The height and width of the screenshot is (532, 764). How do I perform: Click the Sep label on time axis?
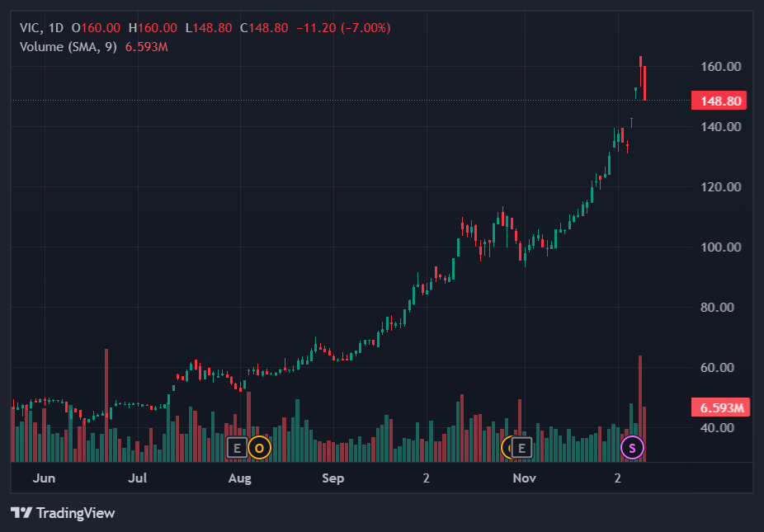332,478
